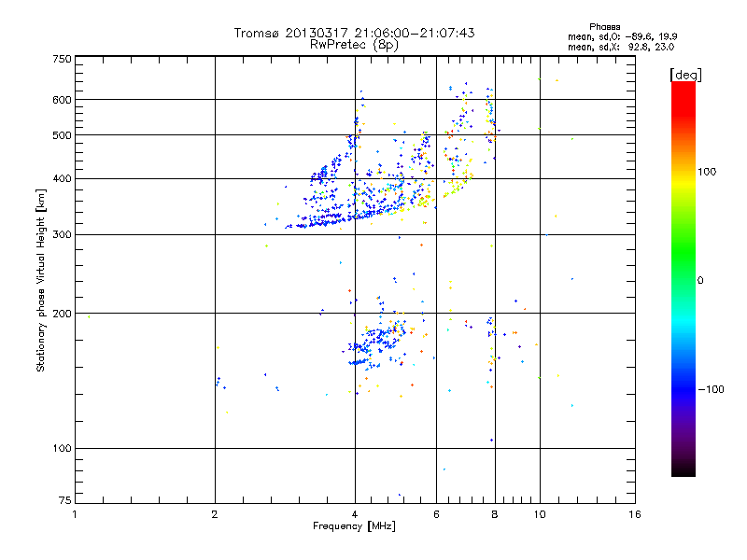Click the colorbar '100' tick label
747x560 pixels.
707,172
